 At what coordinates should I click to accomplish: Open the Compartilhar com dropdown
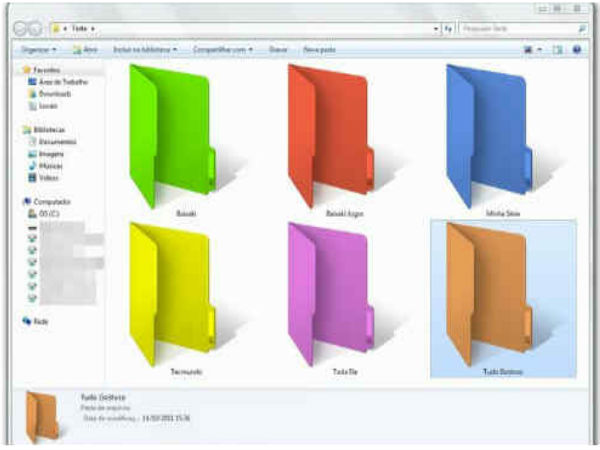point(222,48)
